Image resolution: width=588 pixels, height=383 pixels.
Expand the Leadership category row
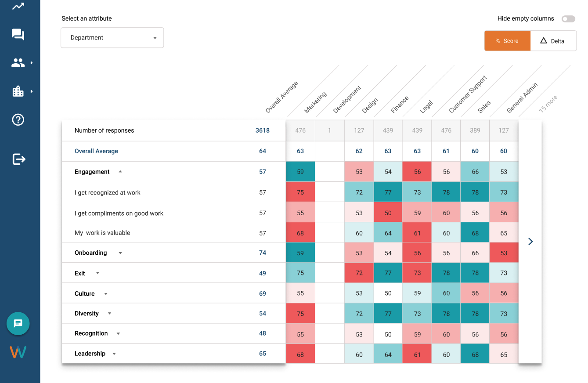(x=114, y=354)
